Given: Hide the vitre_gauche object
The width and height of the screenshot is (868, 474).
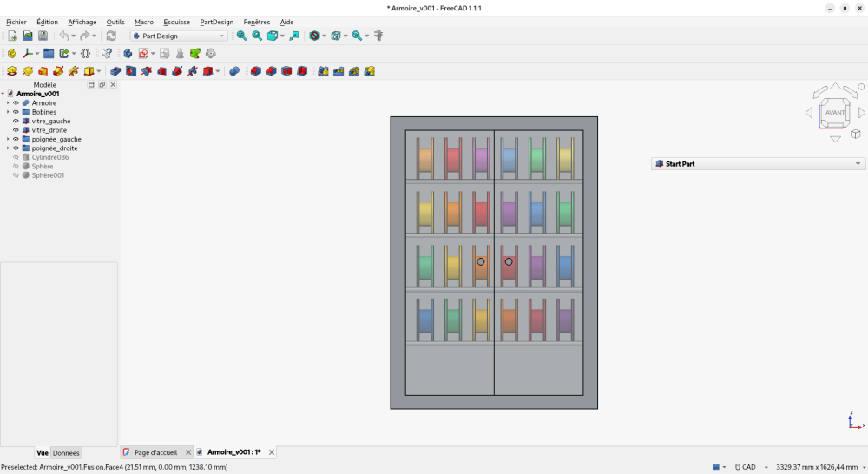Looking at the screenshot, I should [16, 121].
